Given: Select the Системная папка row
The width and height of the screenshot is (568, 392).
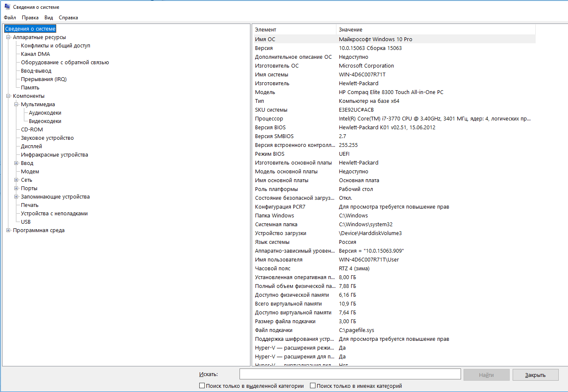Looking at the screenshot, I should (394, 224).
